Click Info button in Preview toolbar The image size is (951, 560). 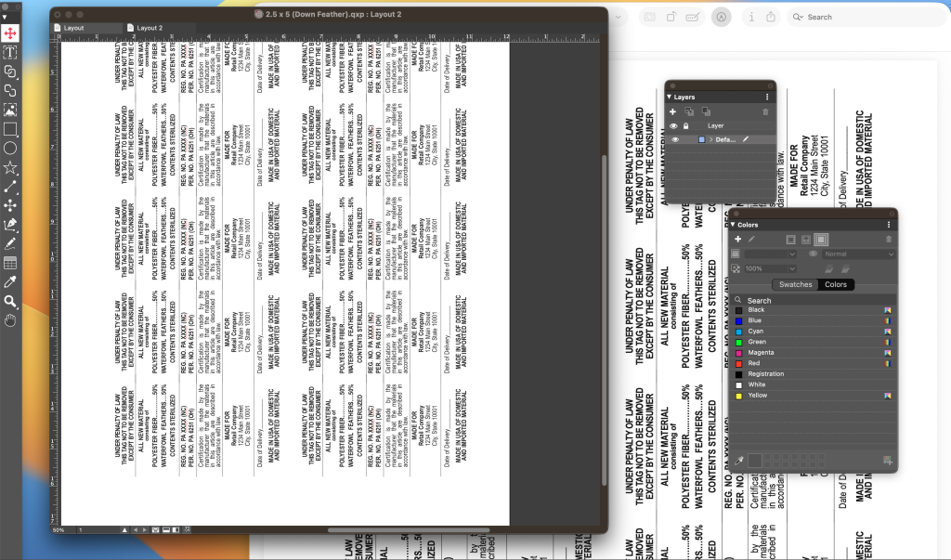[751, 17]
